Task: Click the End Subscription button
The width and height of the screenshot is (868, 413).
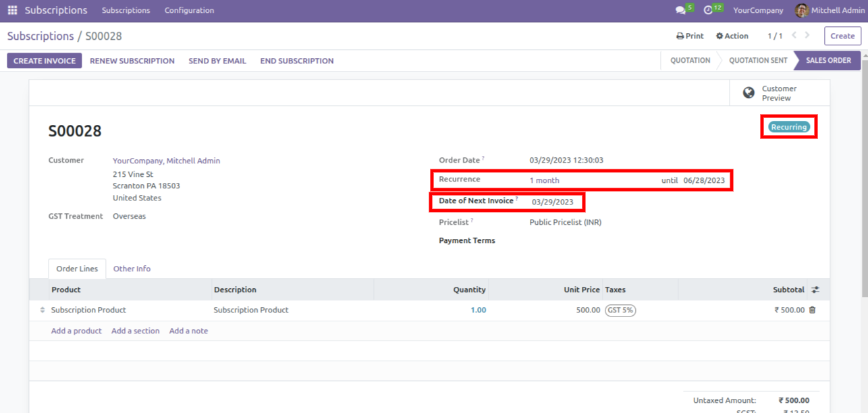Action: pyautogui.click(x=297, y=61)
